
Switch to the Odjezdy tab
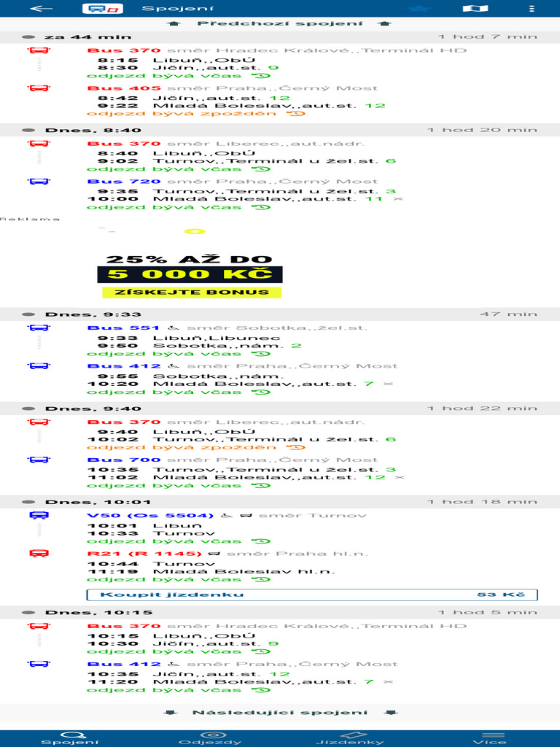pos(210,738)
